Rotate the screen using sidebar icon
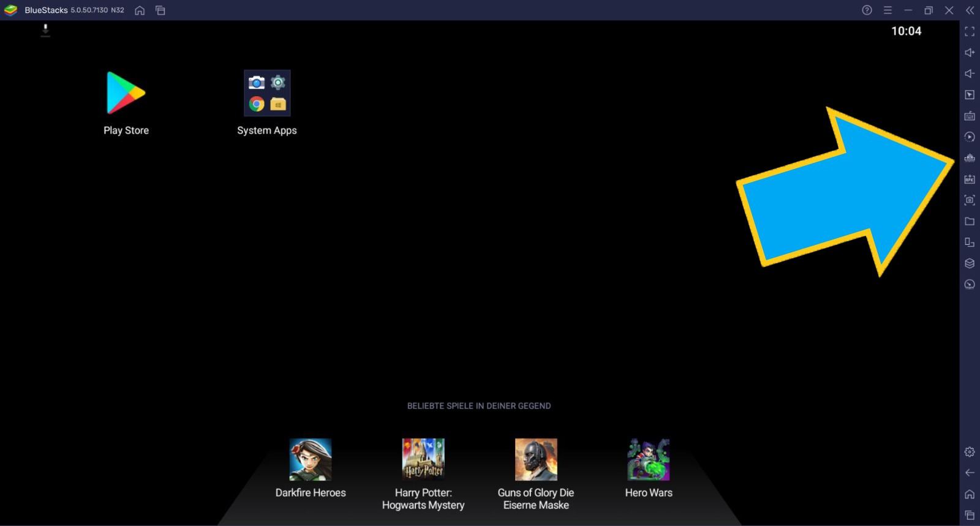Image resolution: width=980 pixels, height=526 pixels. (970, 242)
